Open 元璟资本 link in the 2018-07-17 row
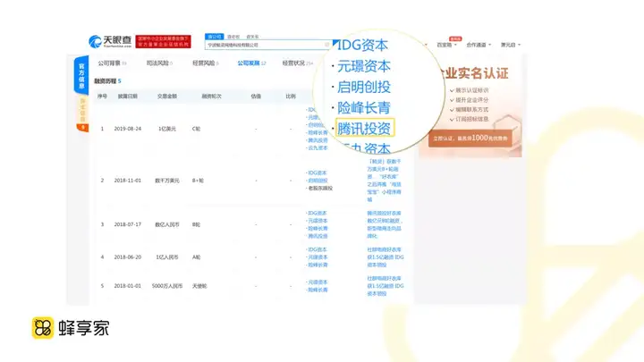The image size is (644, 362). (x=318, y=221)
